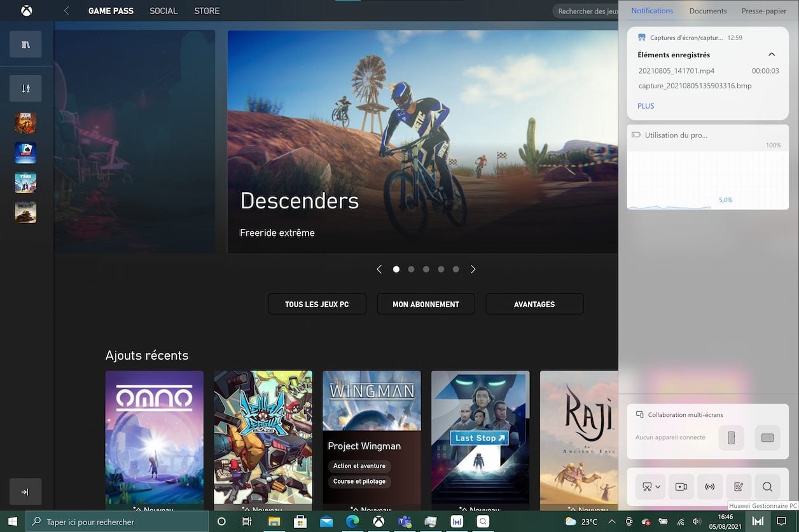799x532 pixels.
Task: Open the screenshot tool dropdown arrow
Action: point(658,487)
